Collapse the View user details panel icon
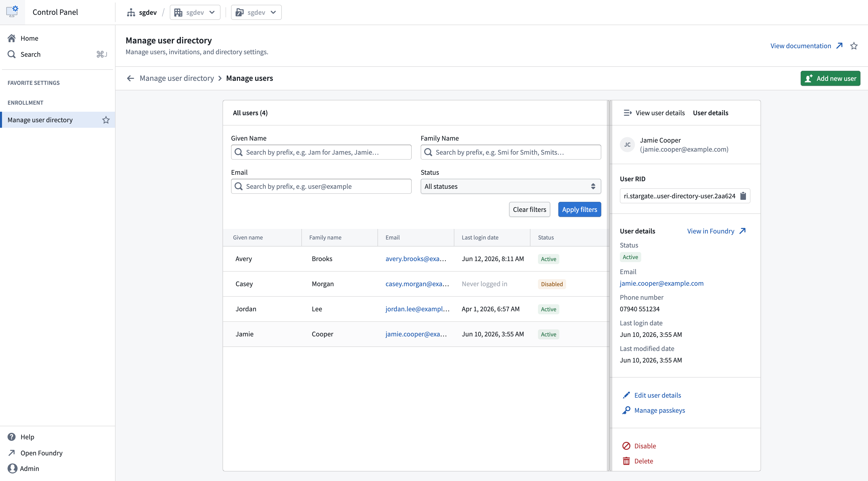Image resolution: width=868 pixels, height=481 pixels. 627,113
